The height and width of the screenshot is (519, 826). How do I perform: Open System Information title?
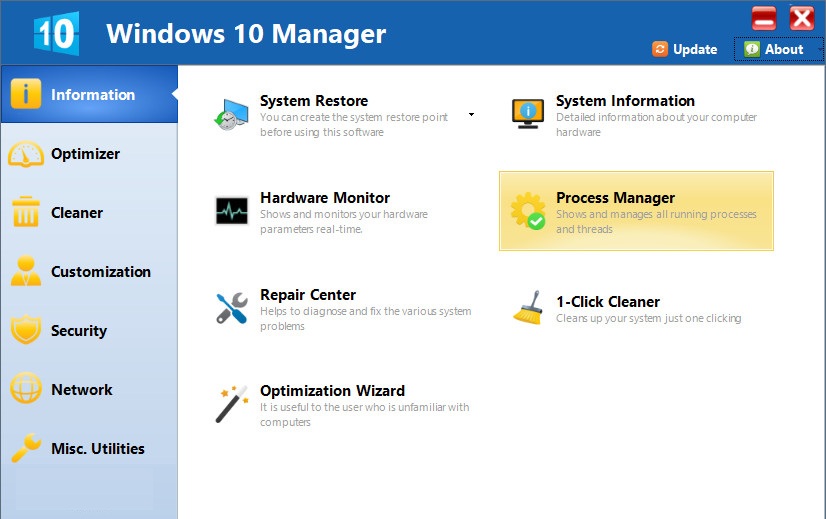click(x=625, y=101)
